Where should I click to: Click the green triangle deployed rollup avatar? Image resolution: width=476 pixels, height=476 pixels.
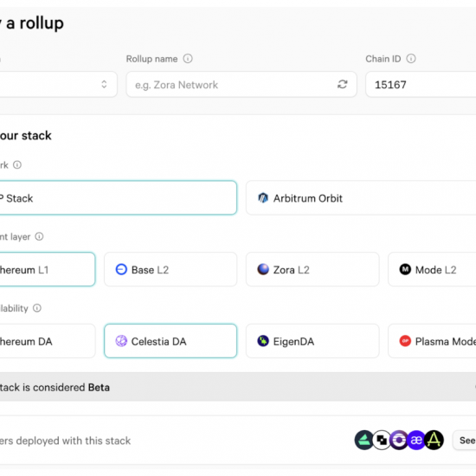[x=364, y=440]
